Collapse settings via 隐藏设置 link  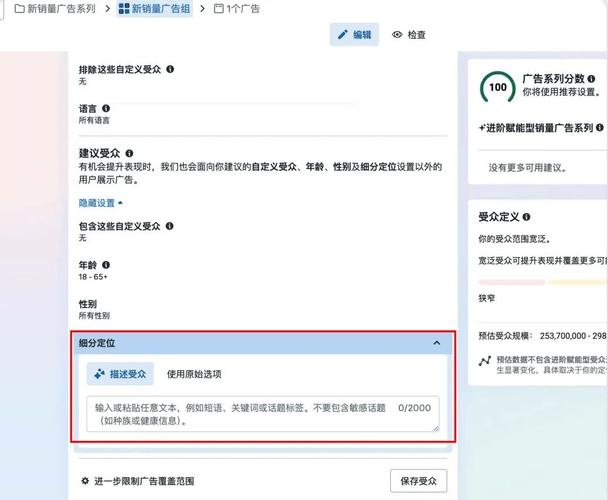pyautogui.click(x=100, y=203)
